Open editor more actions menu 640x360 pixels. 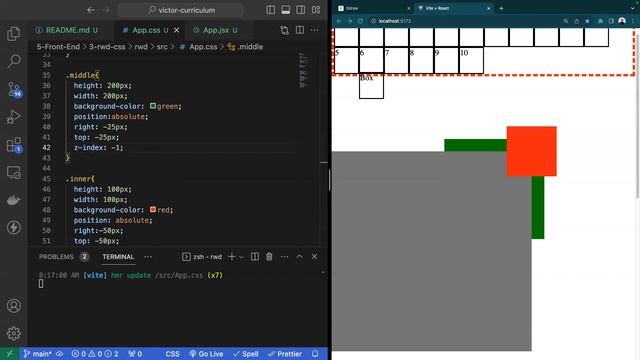pos(314,30)
